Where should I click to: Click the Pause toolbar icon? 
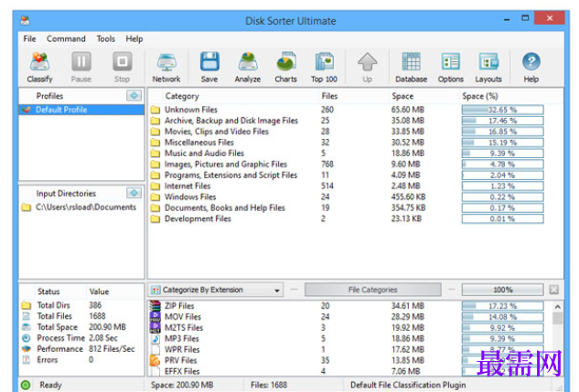[x=80, y=67]
